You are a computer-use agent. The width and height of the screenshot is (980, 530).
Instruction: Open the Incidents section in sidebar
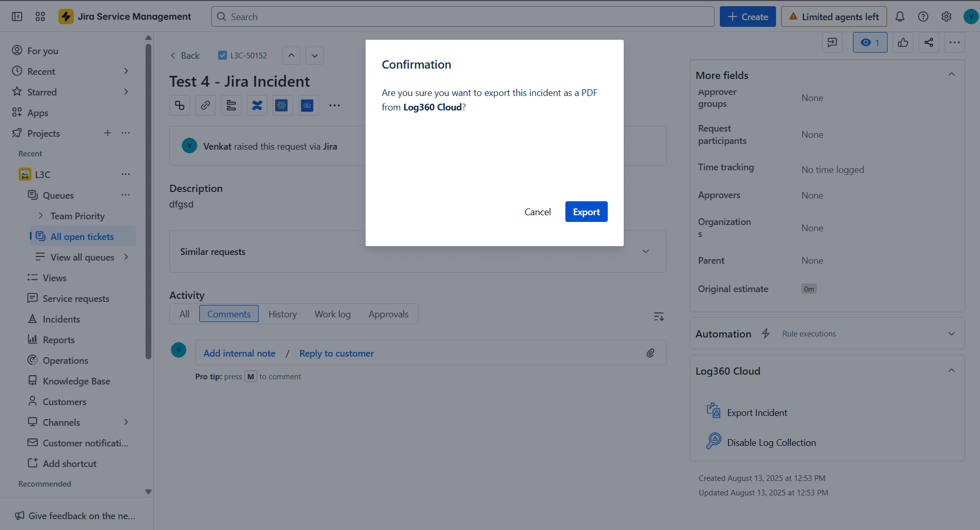(x=60, y=319)
